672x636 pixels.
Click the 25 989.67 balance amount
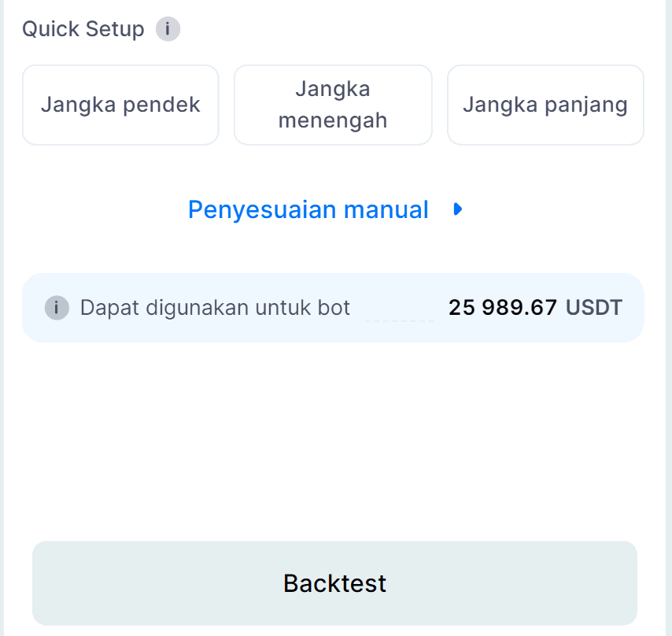[x=502, y=308]
